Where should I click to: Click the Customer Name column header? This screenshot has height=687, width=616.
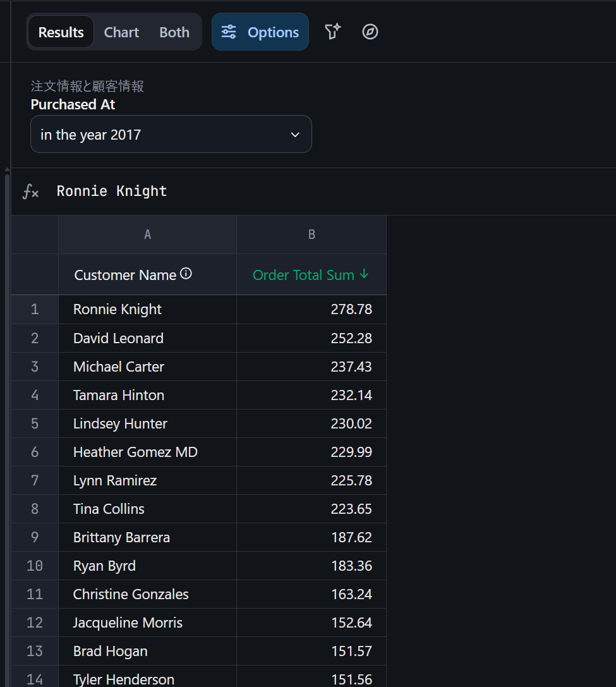coord(125,275)
